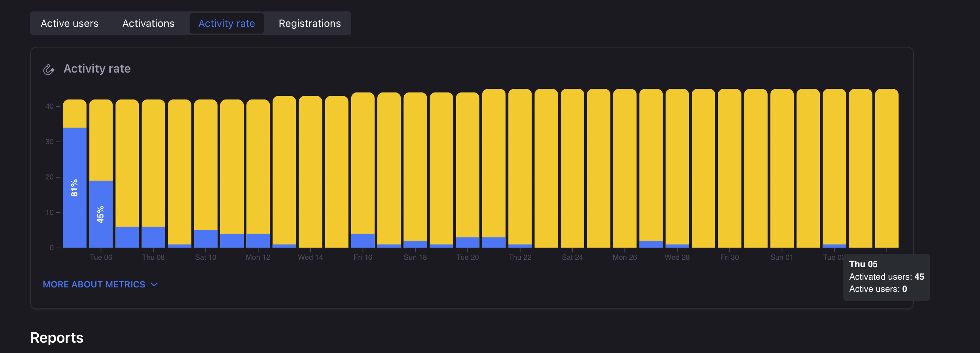Click the bar above Fri 16
This screenshot has height=353, width=980.
pos(363,170)
